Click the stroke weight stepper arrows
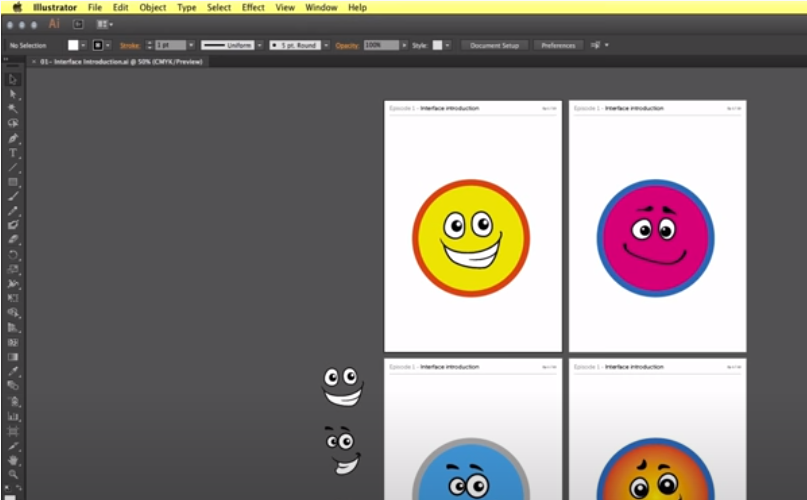This screenshot has width=807, height=500. pos(149,45)
